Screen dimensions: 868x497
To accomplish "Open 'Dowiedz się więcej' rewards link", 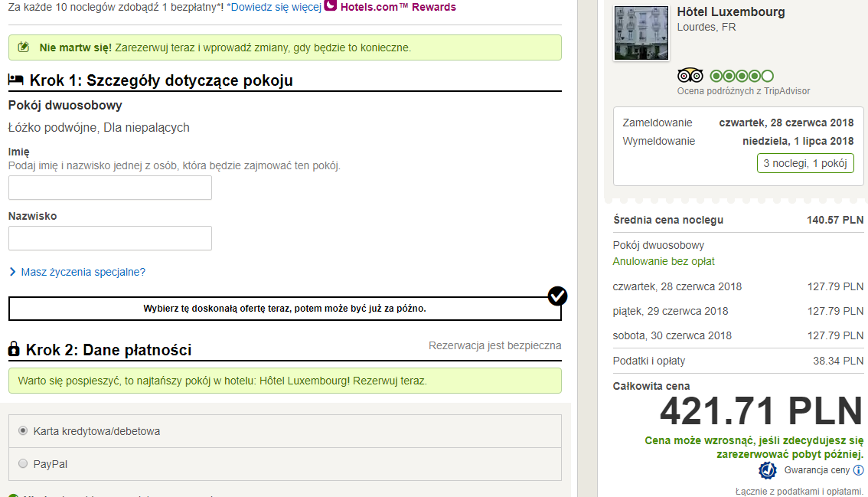I will pos(276,7).
